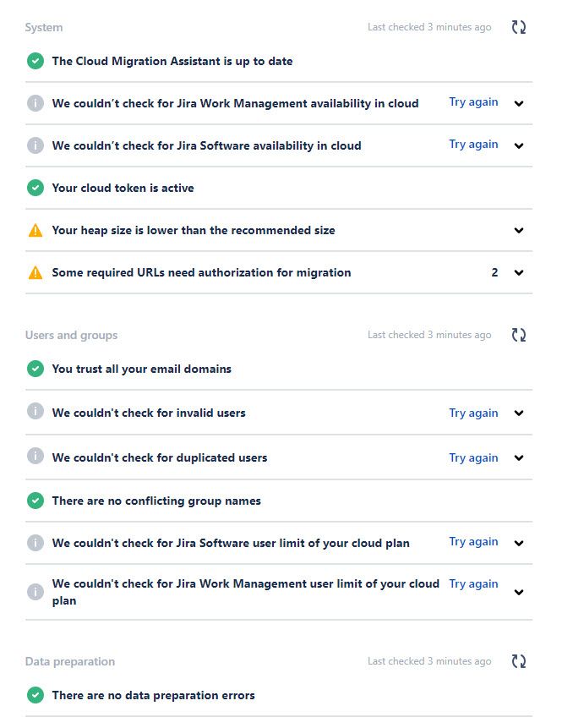The height and width of the screenshot is (728, 573).
Task: Try again for invalid users check
Action: tap(473, 413)
